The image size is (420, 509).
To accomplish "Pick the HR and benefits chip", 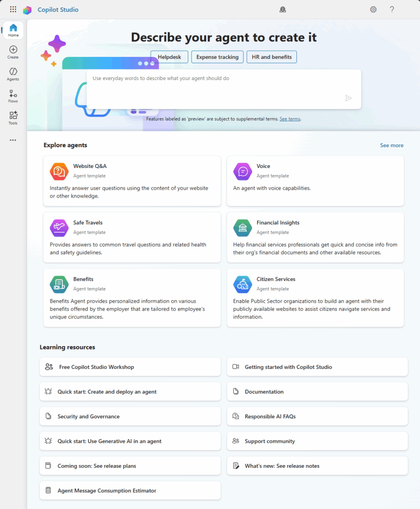I will (x=272, y=57).
